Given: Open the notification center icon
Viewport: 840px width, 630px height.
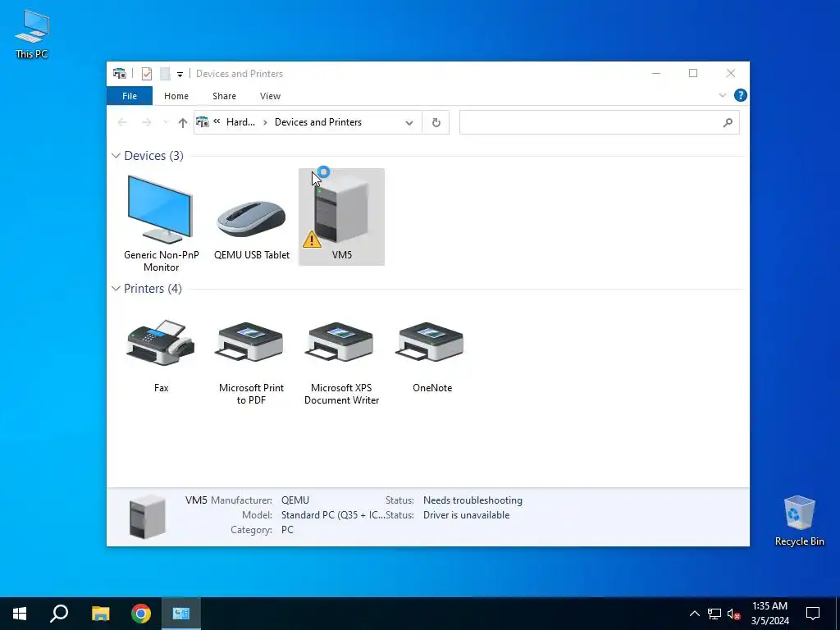Looking at the screenshot, I should 813,614.
